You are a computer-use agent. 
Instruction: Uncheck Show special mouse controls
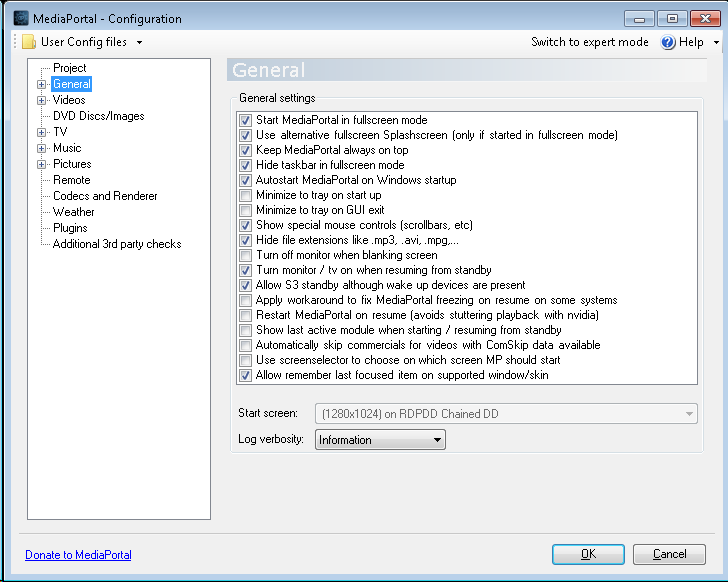(x=245, y=226)
